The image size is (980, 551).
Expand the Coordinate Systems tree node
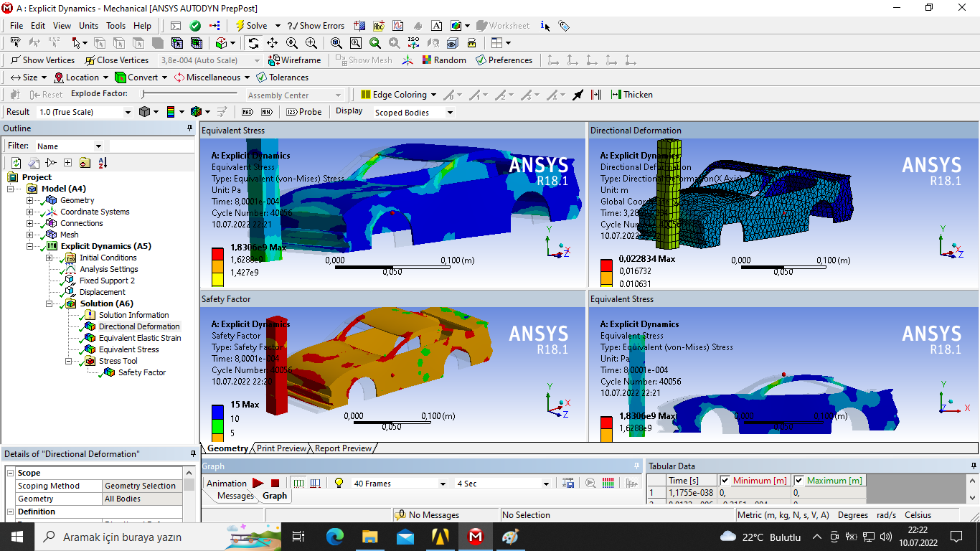click(29, 212)
